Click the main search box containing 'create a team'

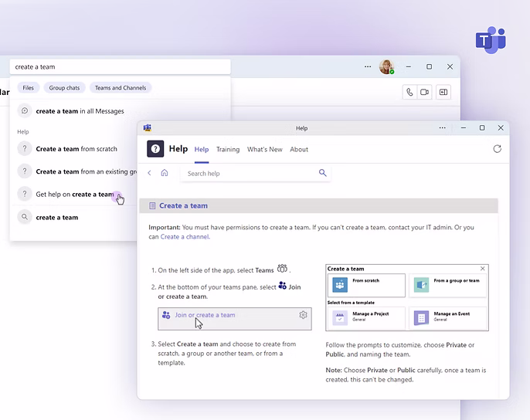pos(120,67)
